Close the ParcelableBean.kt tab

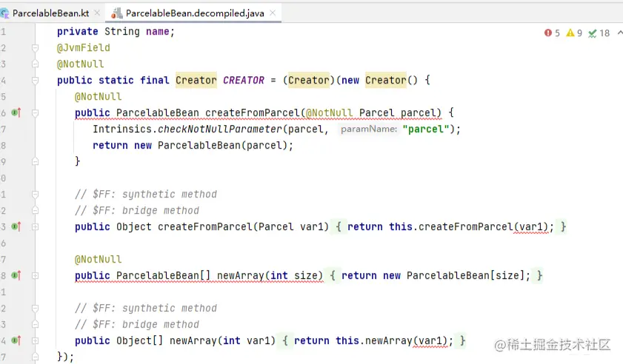pos(97,13)
